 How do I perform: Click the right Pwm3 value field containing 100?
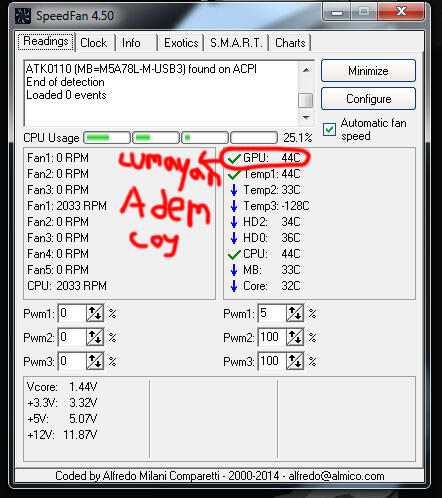click(272, 361)
